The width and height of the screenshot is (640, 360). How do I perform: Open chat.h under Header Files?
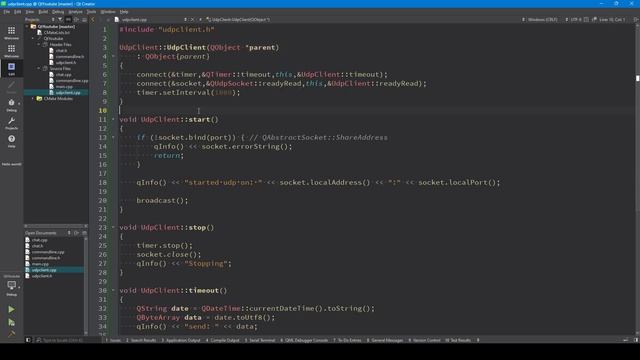61,51
